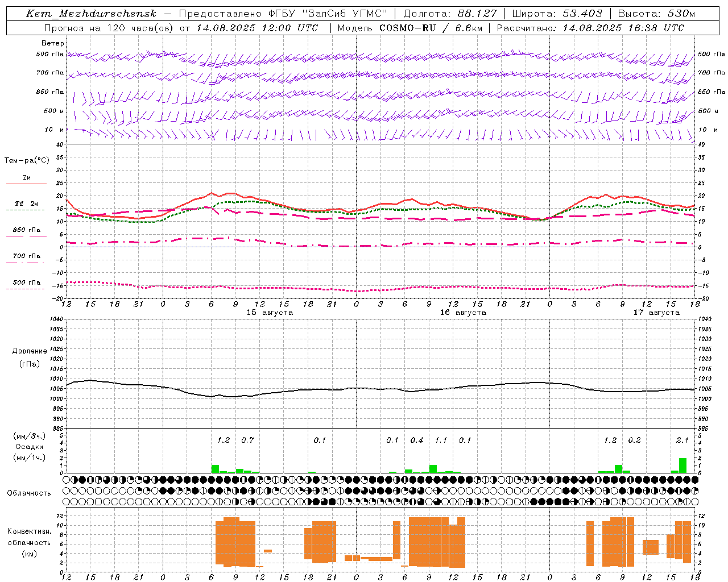Click the solid line sample under '2м' legend
Viewport: 728px width, 582px height.
(x=27, y=184)
